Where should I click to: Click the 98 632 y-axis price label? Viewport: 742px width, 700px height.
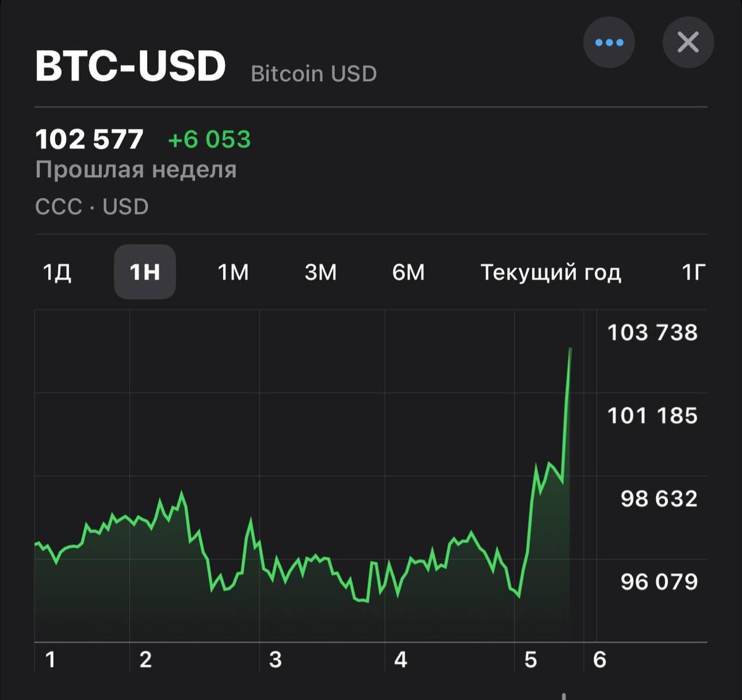(659, 498)
